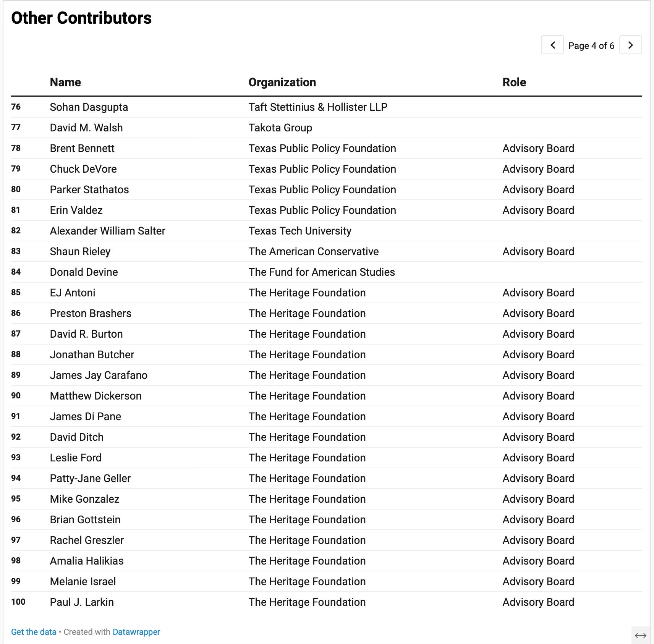Click Jonathan Butcher's Heritage Foundation cell
The width and height of the screenshot is (654, 644).
[307, 354]
